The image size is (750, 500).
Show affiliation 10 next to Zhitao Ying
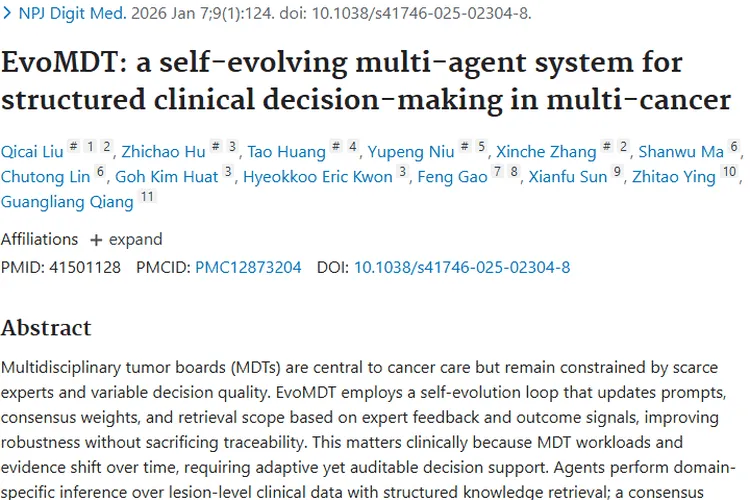point(729,172)
